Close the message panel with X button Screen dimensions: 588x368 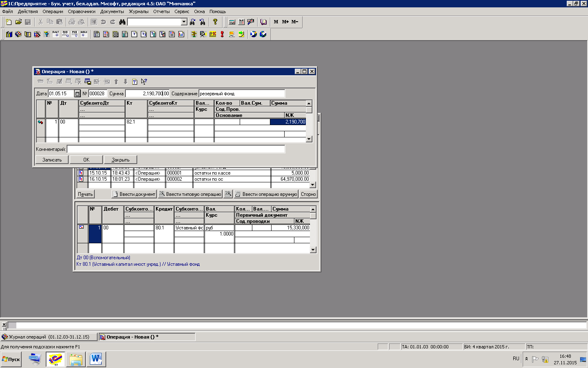point(4,325)
